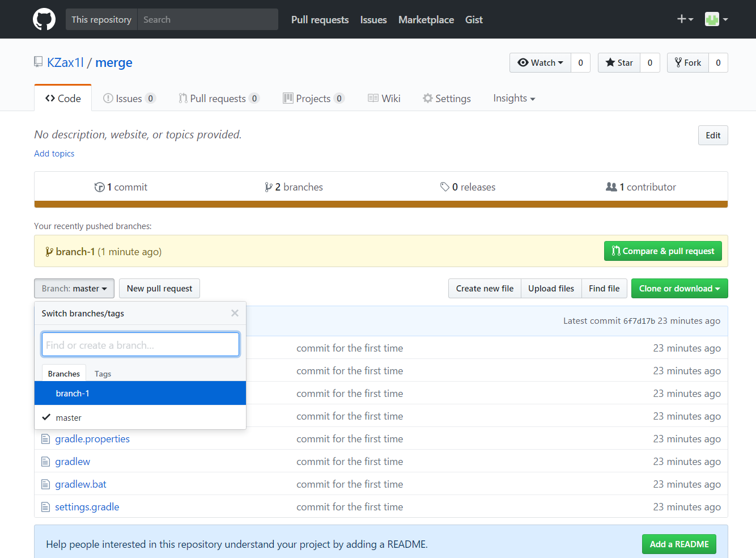
Task: Switch to the Issues tab
Action: [129, 98]
